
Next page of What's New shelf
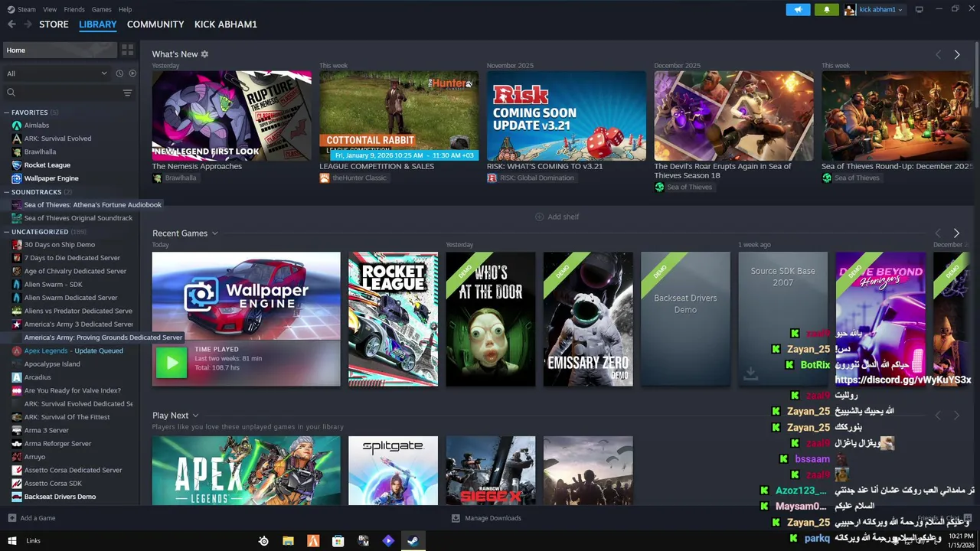tap(956, 54)
